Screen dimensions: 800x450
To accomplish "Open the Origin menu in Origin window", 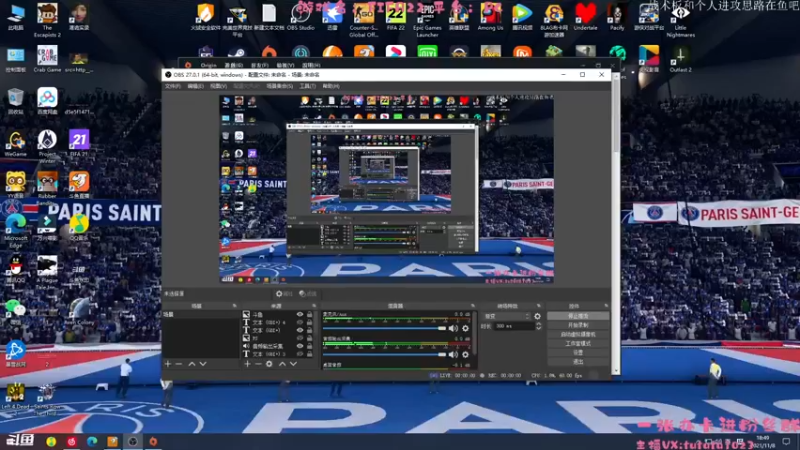I will [x=208, y=65].
